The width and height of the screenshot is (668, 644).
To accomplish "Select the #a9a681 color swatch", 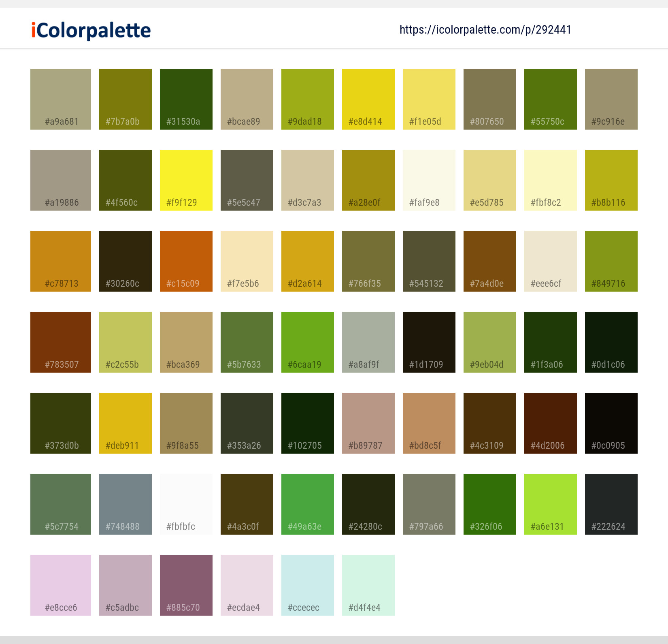I will 60,99.
